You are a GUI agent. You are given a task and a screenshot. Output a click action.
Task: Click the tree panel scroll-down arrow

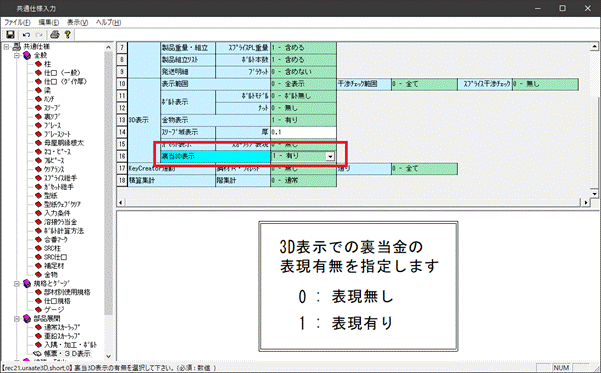click(x=108, y=356)
